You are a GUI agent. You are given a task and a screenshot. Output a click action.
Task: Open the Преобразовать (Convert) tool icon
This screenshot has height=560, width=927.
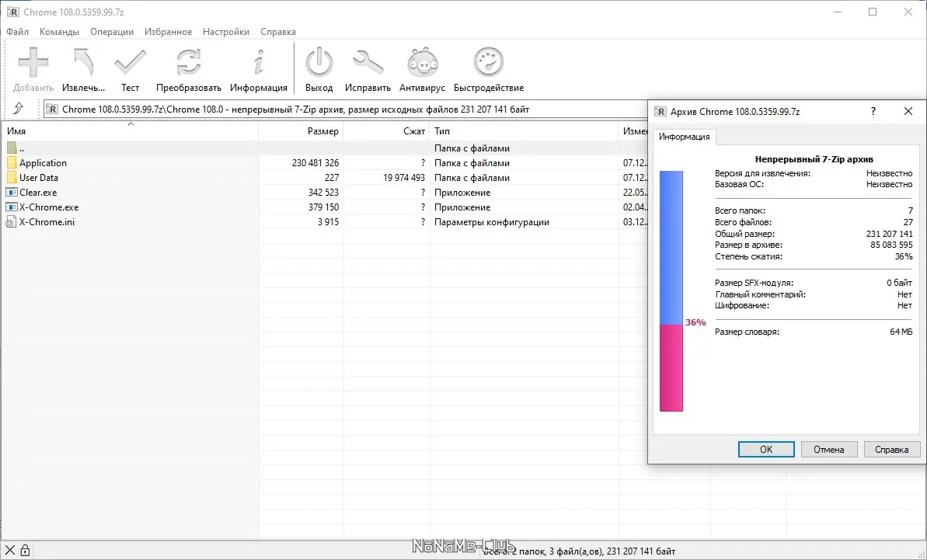(x=188, y=62)
